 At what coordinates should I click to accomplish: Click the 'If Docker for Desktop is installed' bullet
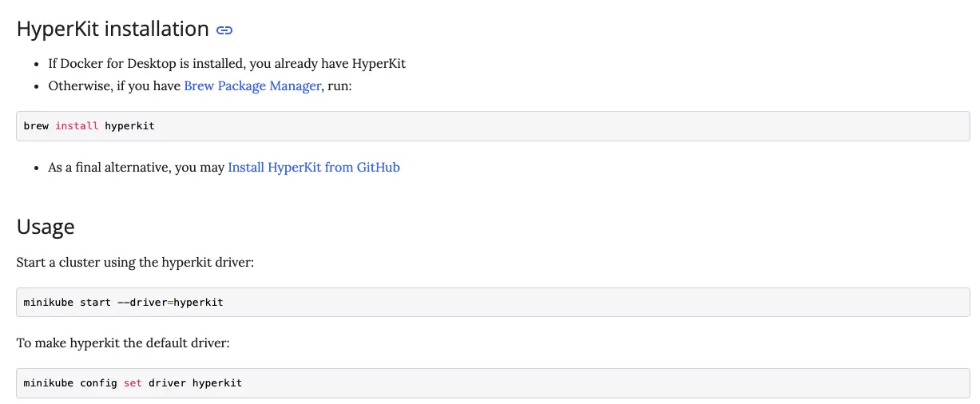coord(227,64)
